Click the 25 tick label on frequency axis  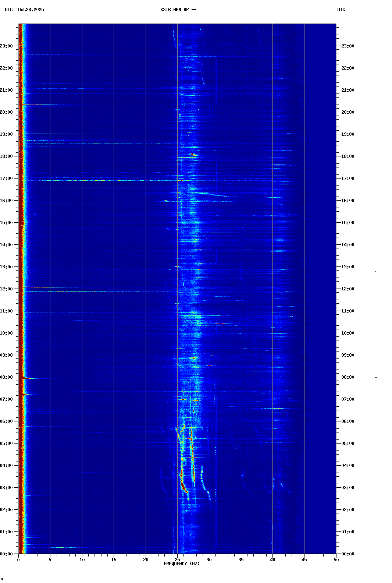(177, 560)
